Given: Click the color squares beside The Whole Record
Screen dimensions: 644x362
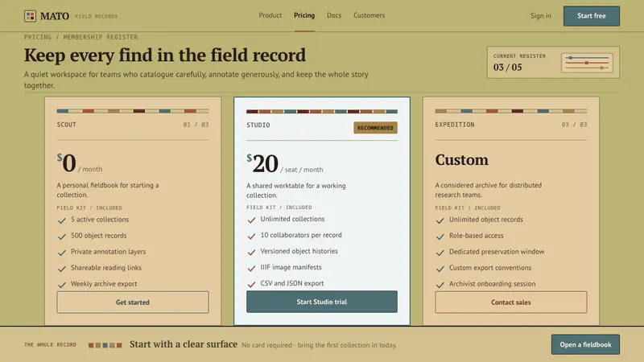Looking at the screenshot, I should tap(105, 345).
